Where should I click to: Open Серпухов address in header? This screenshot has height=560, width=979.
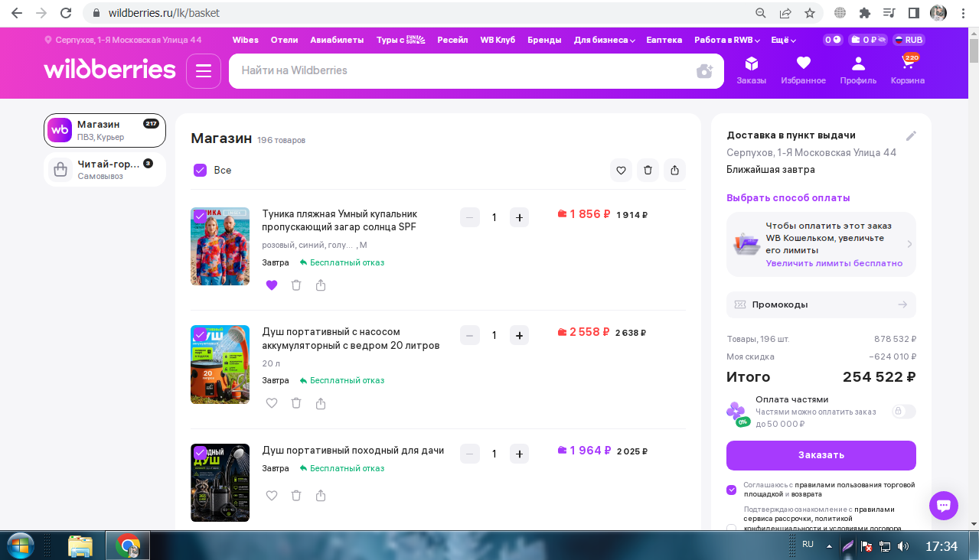(123, 40)
